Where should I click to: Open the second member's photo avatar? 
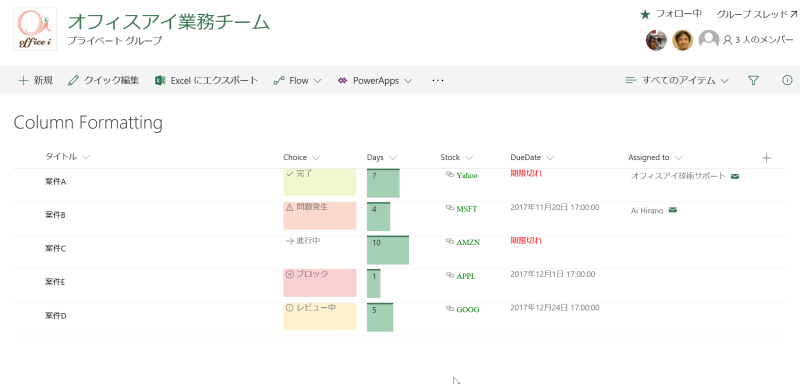pos(682,40)
